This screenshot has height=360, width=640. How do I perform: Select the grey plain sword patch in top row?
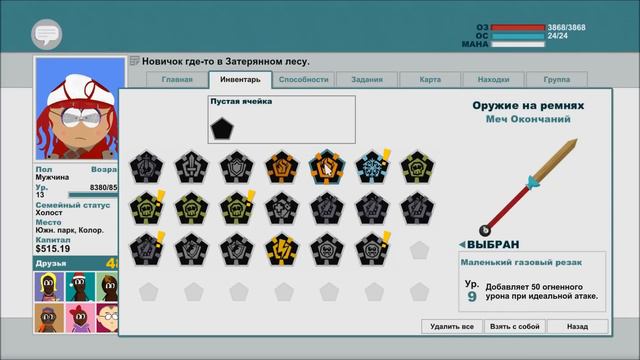191,167
